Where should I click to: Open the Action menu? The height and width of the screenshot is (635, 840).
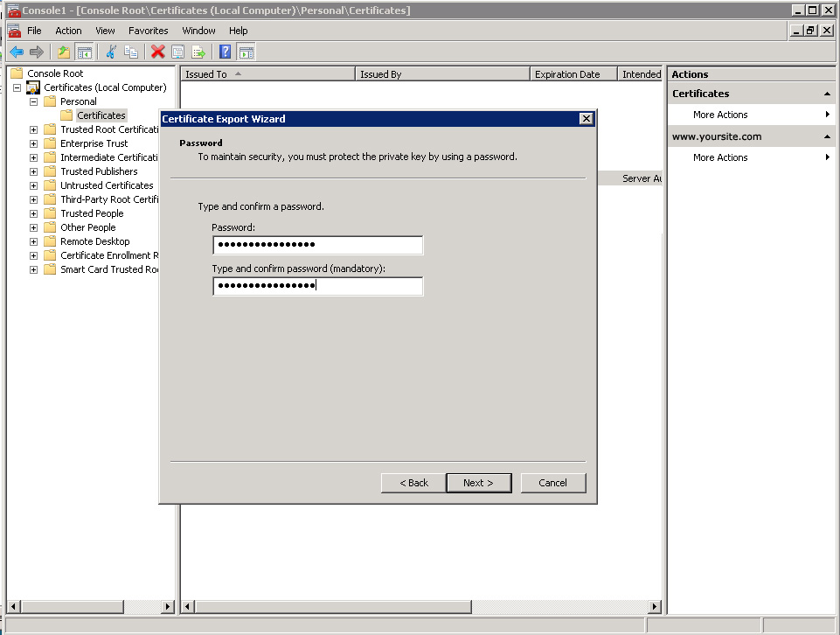coord(68,31)
